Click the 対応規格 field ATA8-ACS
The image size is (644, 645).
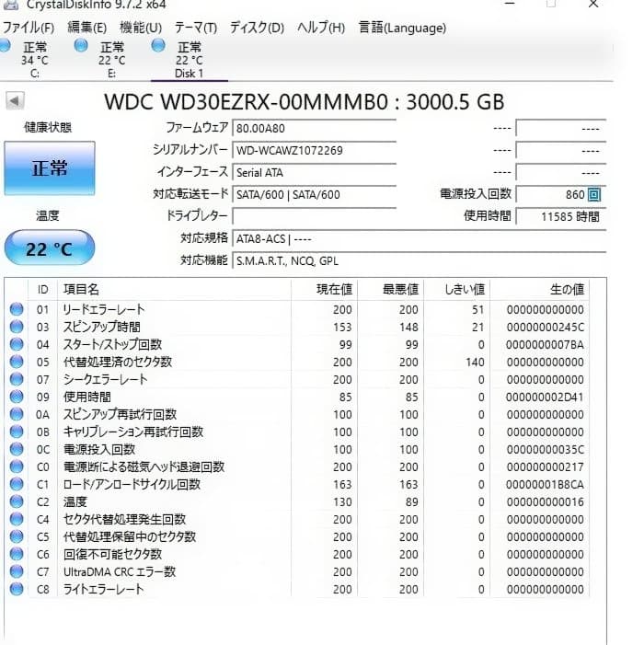pyautogui.click(x=419, y=238)
